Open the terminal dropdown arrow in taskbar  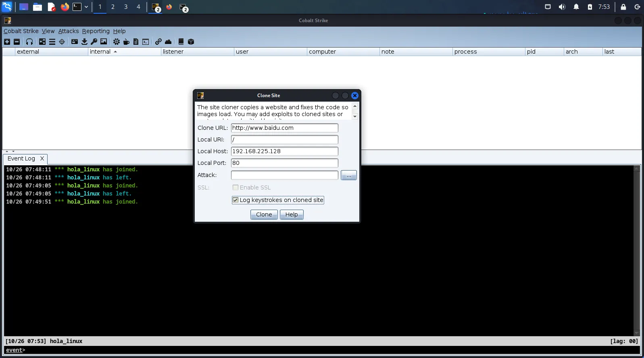pyautogui.click(x=86, y=7)
